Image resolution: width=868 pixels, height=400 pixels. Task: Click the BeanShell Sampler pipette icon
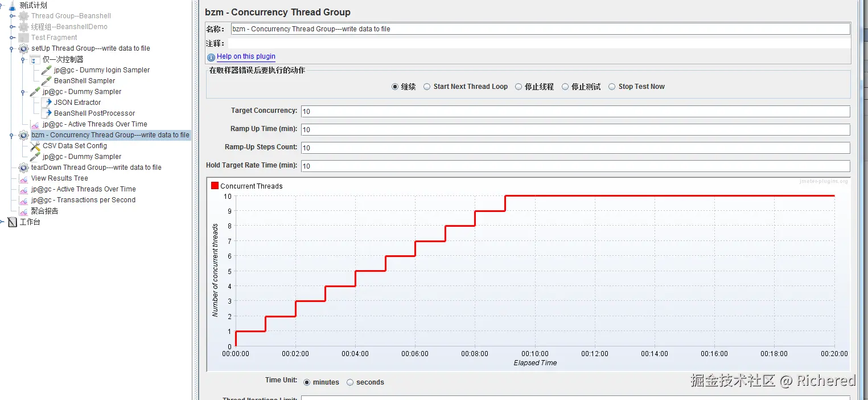(x=47, y=81)
